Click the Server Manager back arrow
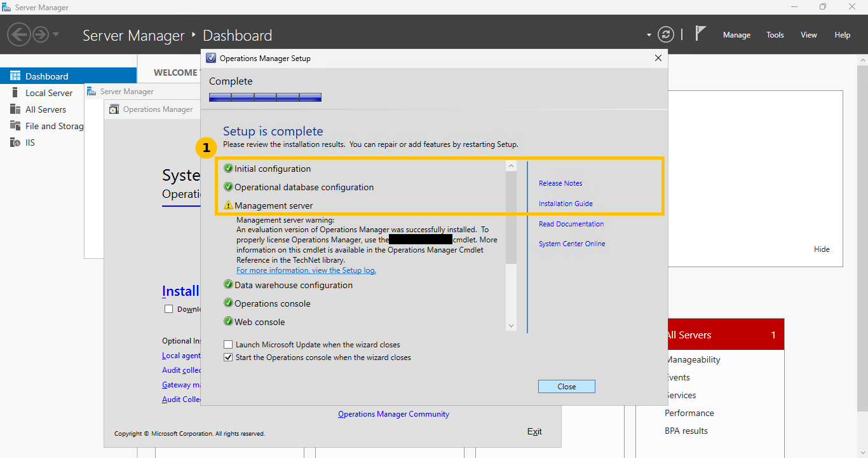This screenshot has height=458, width=868. [x=19, y=34]
